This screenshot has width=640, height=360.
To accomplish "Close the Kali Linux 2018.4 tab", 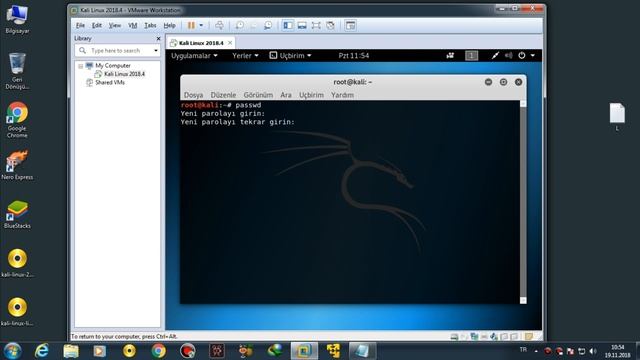I will pyautogui.click(x=230, y=42).
